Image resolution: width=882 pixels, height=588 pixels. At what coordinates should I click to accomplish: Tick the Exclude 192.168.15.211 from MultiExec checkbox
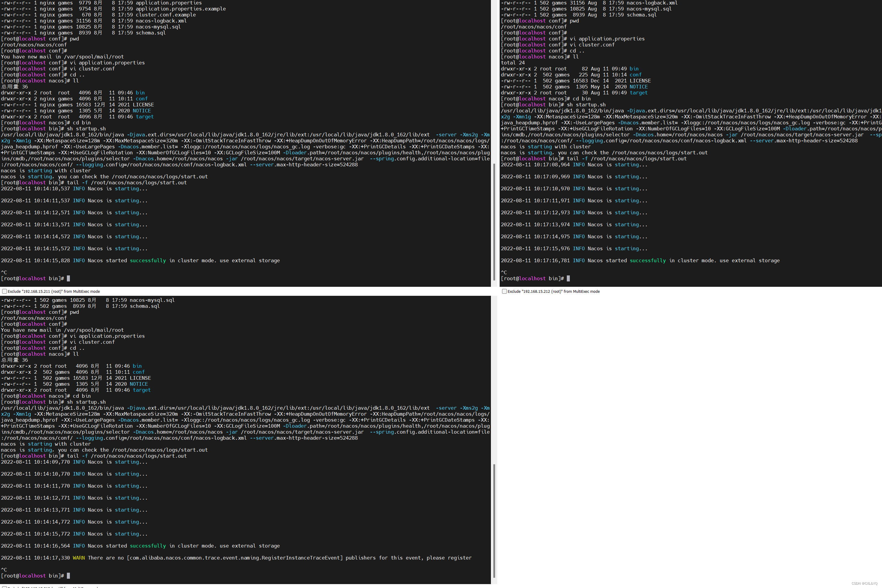[x=4, y=291]
